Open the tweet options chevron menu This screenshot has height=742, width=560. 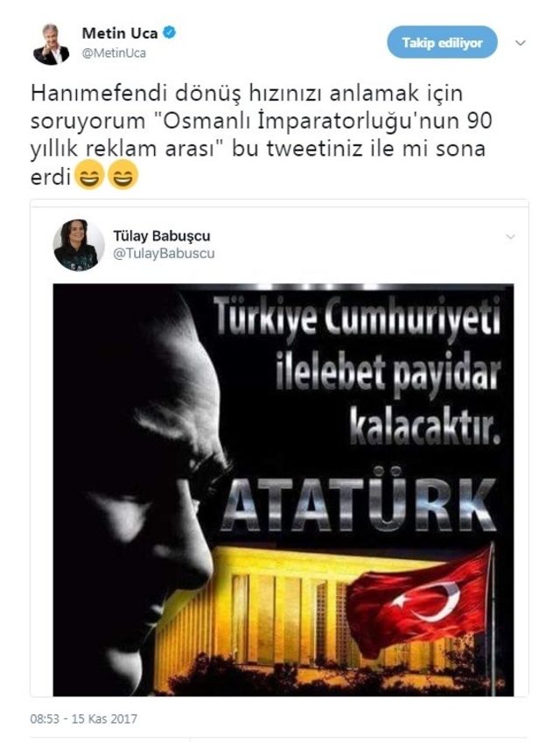tap(521, 43)
